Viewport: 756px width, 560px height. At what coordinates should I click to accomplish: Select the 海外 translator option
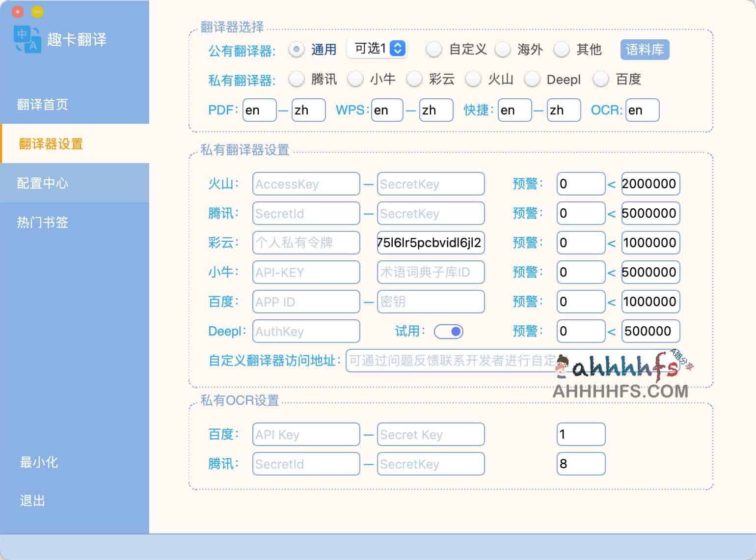[x=504, y=50]
